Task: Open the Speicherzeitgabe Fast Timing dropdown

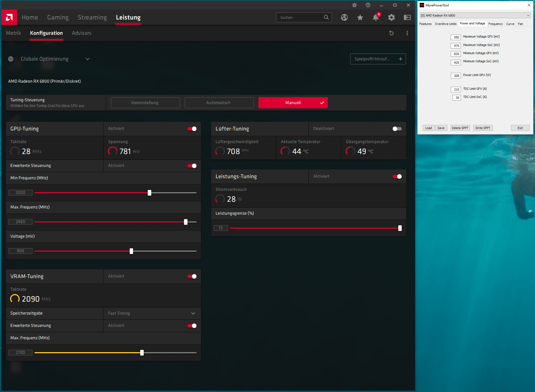Action: (x=152, y=313)
